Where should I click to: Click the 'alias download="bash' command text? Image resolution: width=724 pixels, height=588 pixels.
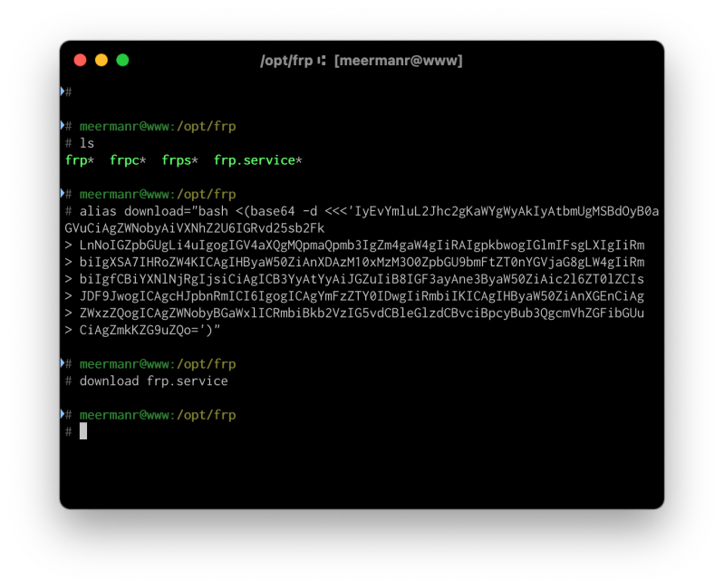point(154,211)
